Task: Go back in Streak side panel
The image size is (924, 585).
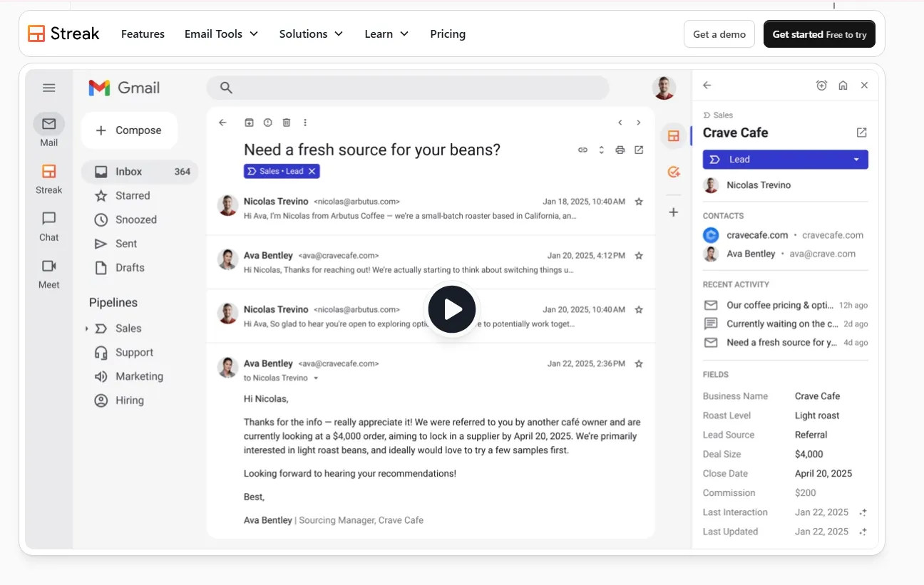Action: click(707, 86)
